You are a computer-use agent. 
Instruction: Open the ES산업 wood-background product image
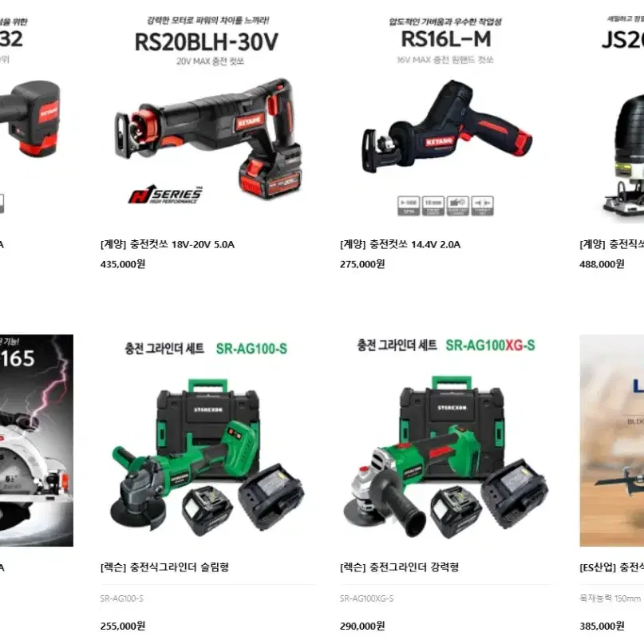(612, 441)
